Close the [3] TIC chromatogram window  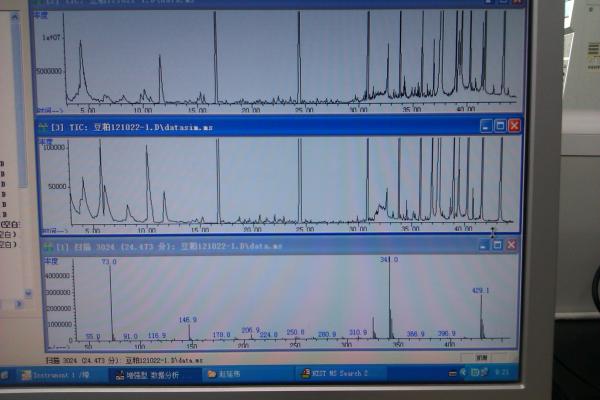pos(514,126)
